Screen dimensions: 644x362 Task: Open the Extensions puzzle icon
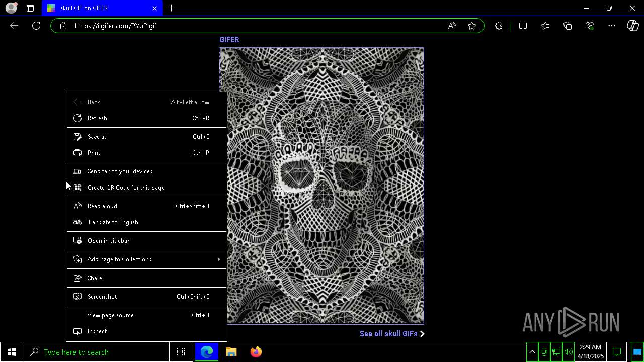point(499,26)
